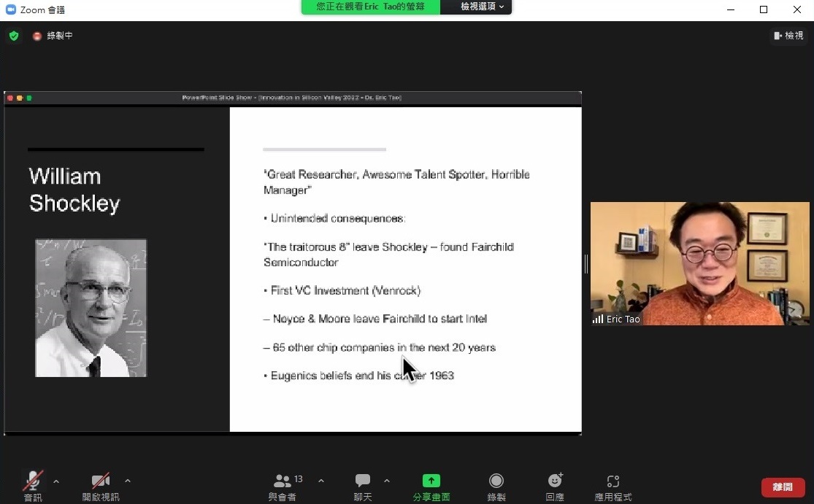Expand video options arrow beside camera
Viewport: 814px width, 504px height.
click(x=128, y=481)
